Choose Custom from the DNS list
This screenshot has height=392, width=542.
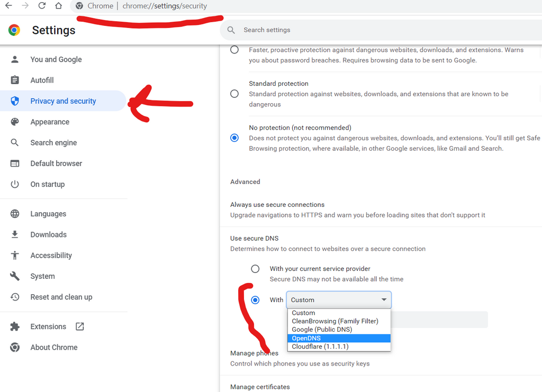tap(339, 313)
